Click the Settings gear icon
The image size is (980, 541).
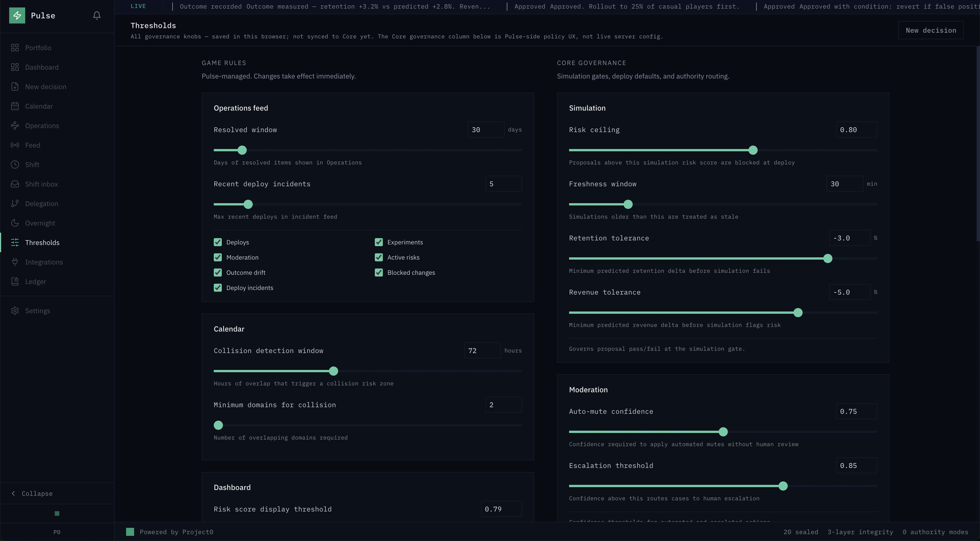point(15,311)
